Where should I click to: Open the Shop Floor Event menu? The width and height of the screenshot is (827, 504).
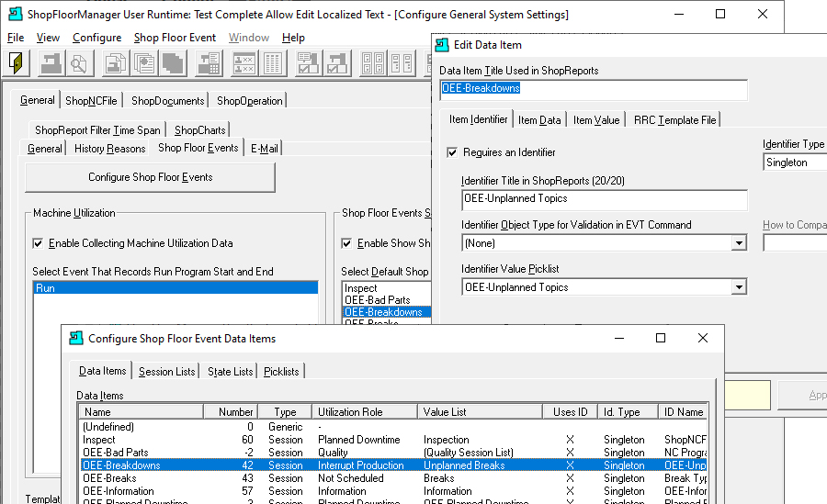tap(175, 38)
